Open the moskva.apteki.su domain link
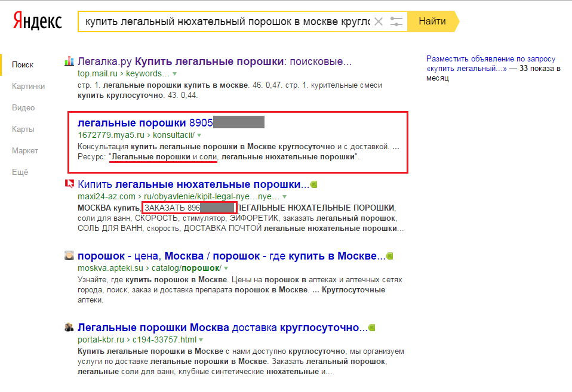Viewport: 572px width, 392px height. [110, 268]
